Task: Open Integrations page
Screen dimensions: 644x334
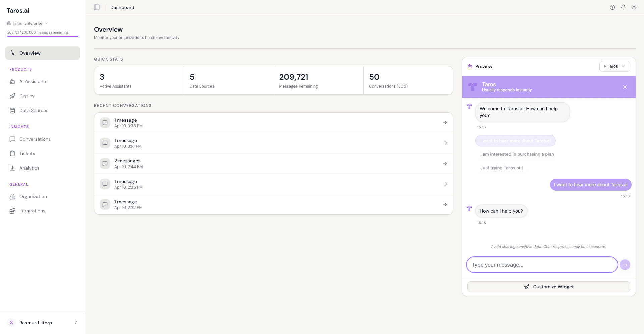Action: pos(43,211)
